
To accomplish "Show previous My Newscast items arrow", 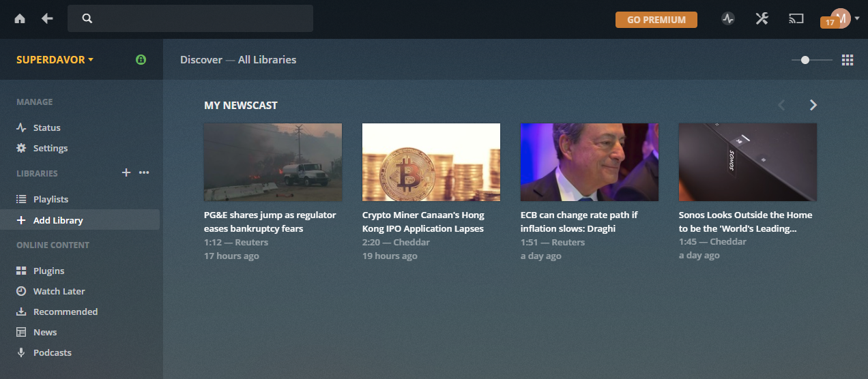I will 781,105.
